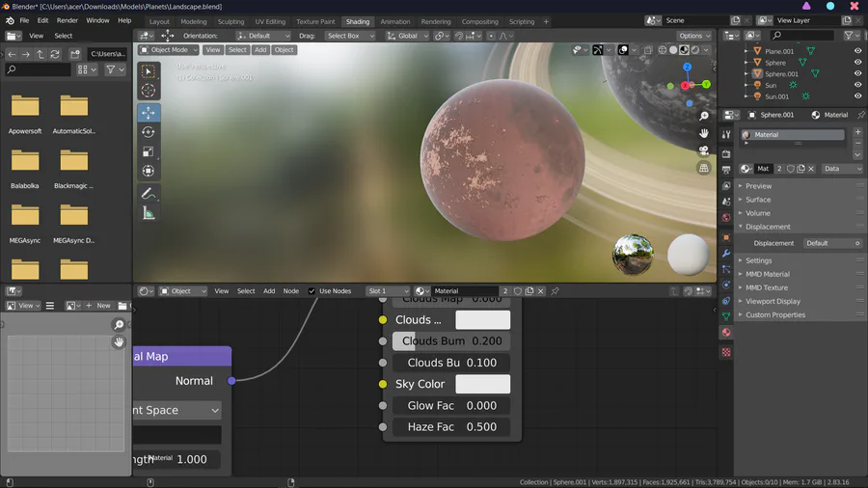Viewport: 868px width, 488px height.
Task: Open the Material properties tab icon
Action: 726,332
